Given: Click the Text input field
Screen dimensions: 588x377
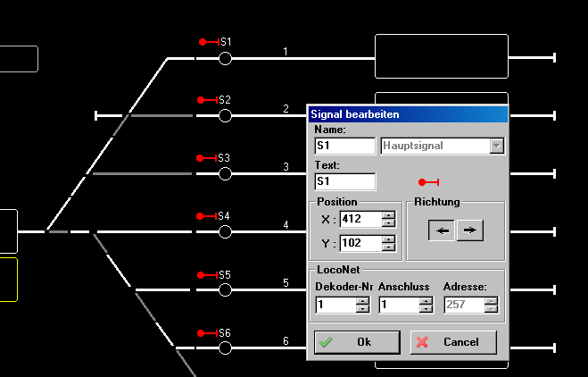Looking at the screenshot, I should [344, 181].
